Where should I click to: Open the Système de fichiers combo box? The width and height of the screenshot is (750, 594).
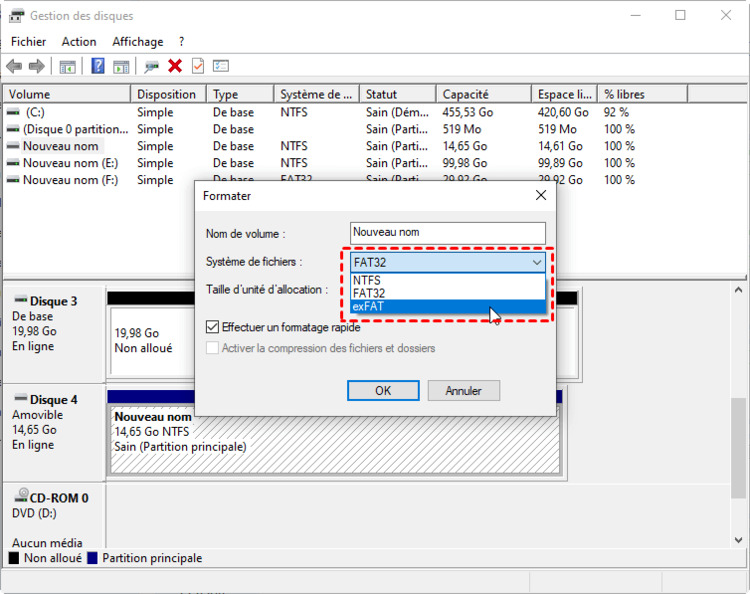tap(448, 262)
